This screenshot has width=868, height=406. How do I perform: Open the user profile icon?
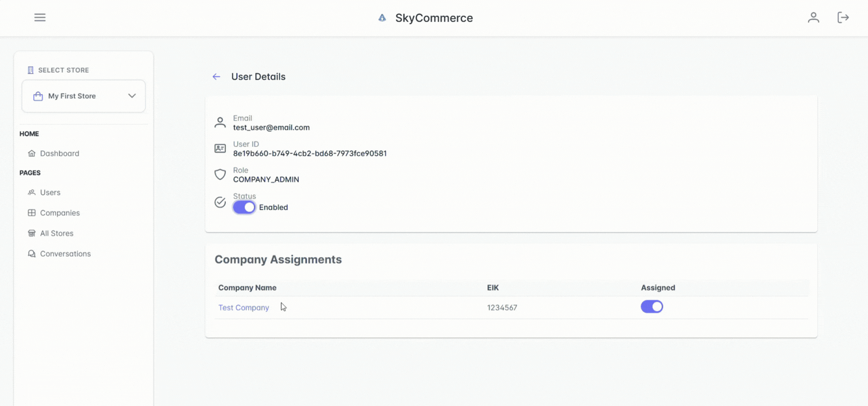click(813, 17)
